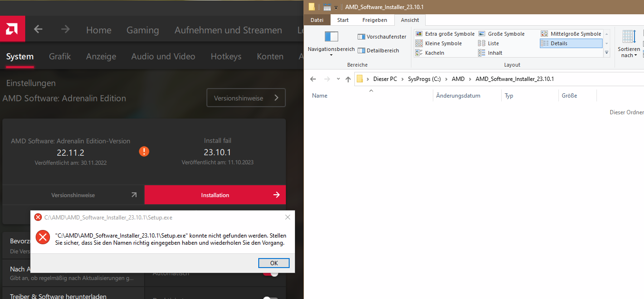Viewport: 644px width, 299px height.
Task: Choose Kleine Symbole layout
Action: pyautogui.click(x=439, y=43)
